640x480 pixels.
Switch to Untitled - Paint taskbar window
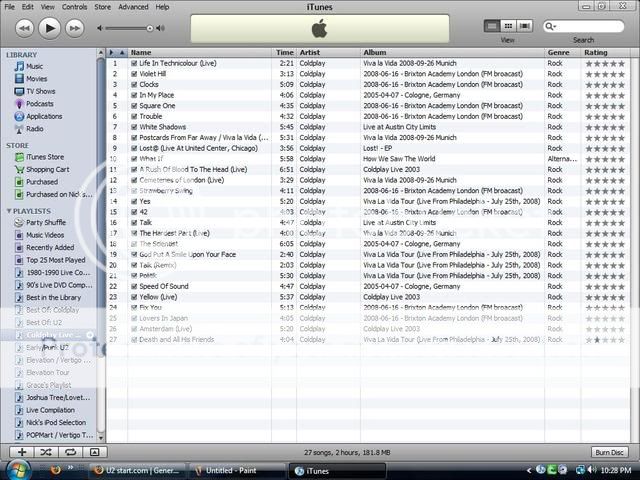tap(236, 471)
